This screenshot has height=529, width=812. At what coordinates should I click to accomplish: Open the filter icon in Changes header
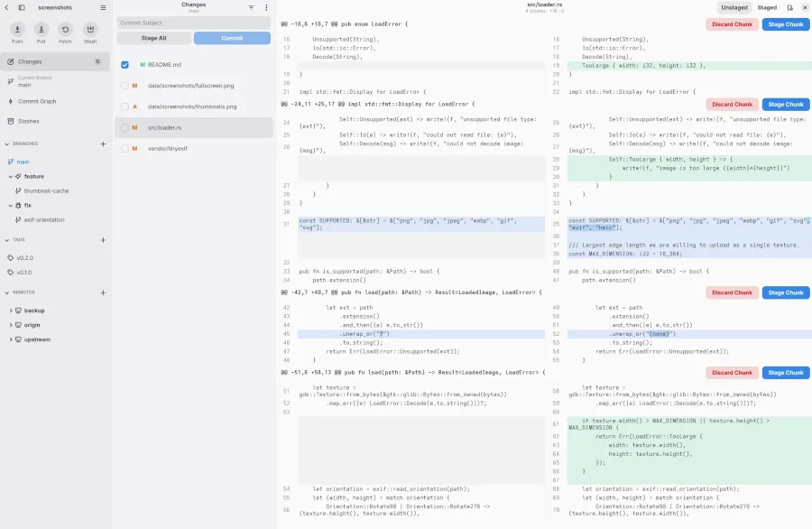pos(251,8)
